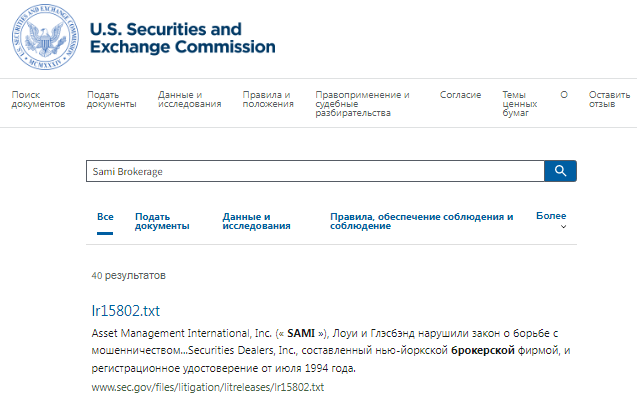Switch to "Правила, обеспечение соблюдения" tab
The height and width of the screenshot is (400, 637).
pos(421,221)
